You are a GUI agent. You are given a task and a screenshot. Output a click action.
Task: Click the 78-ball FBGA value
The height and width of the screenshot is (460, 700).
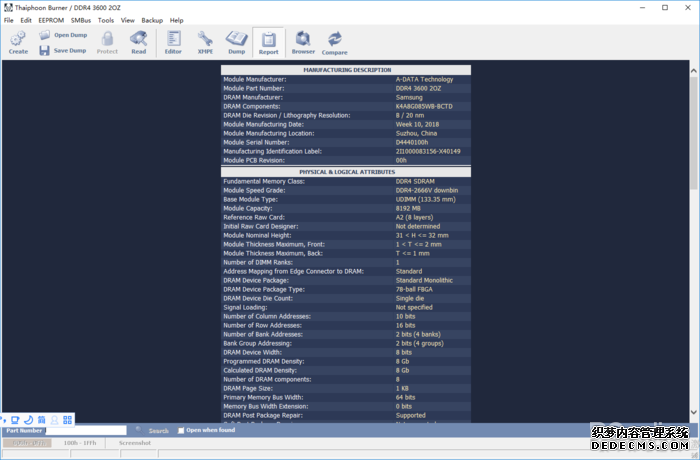coord(414,289)
